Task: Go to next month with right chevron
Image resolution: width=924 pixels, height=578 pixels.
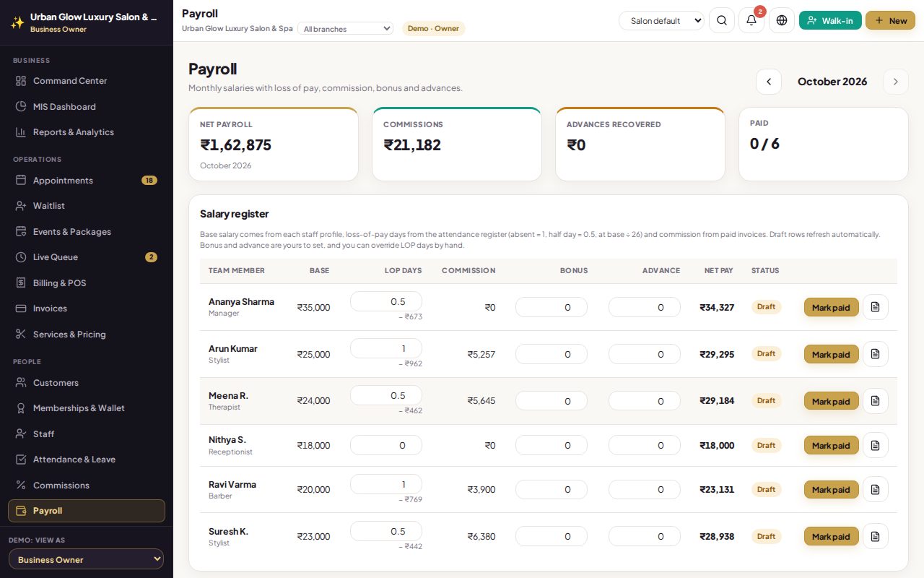Action: 896,82
